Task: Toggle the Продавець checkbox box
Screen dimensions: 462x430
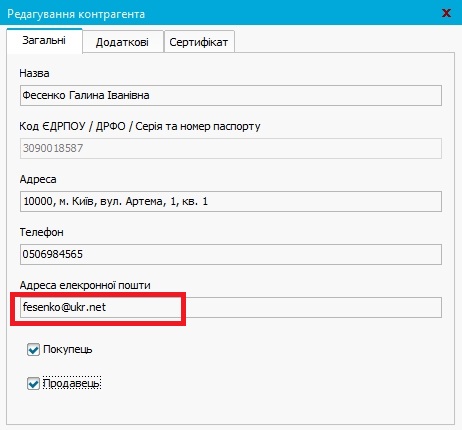Action: (x=33, y=383)
